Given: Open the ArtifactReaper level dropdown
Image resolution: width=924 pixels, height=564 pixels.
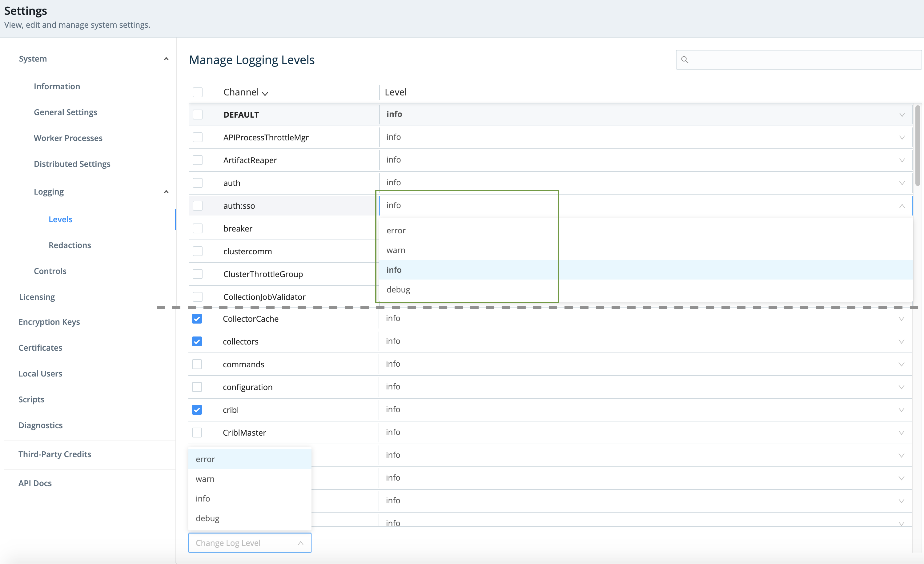Looking at the screenshot, I should [x=646, y=160].
